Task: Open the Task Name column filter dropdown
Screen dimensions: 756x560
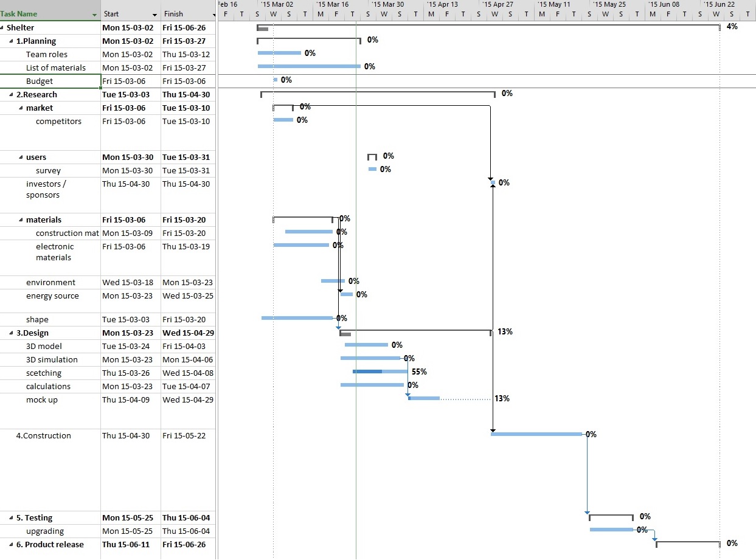Action: pos(94,14)
